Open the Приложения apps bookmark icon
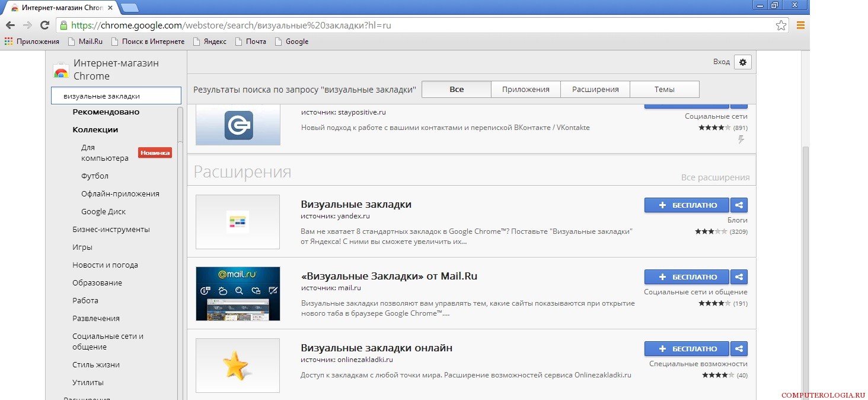This screenshot has height=400, width=868. (8, 42)
